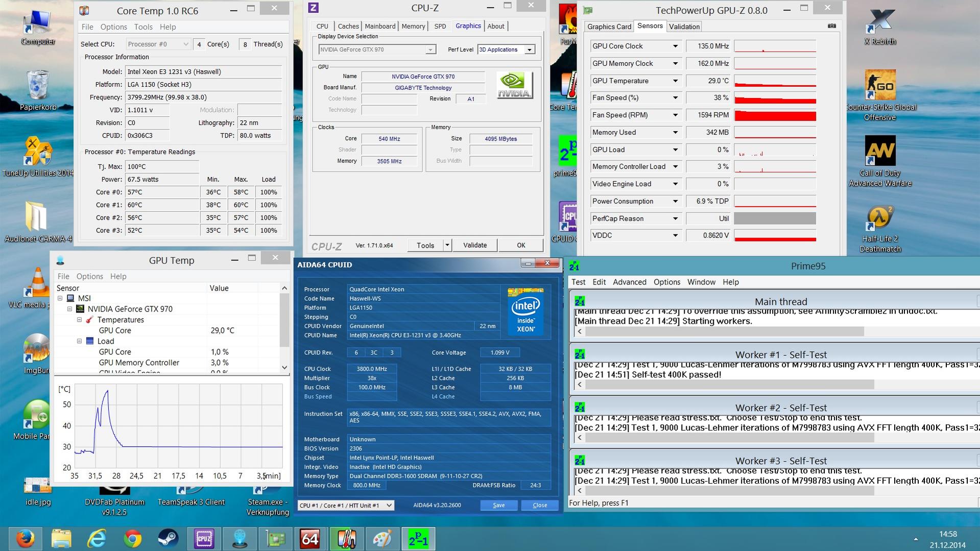Screen dimensions: 980x551
Task: Select the TuneUp Utilities 2014 desktop icon
Action: pos(38,157)
